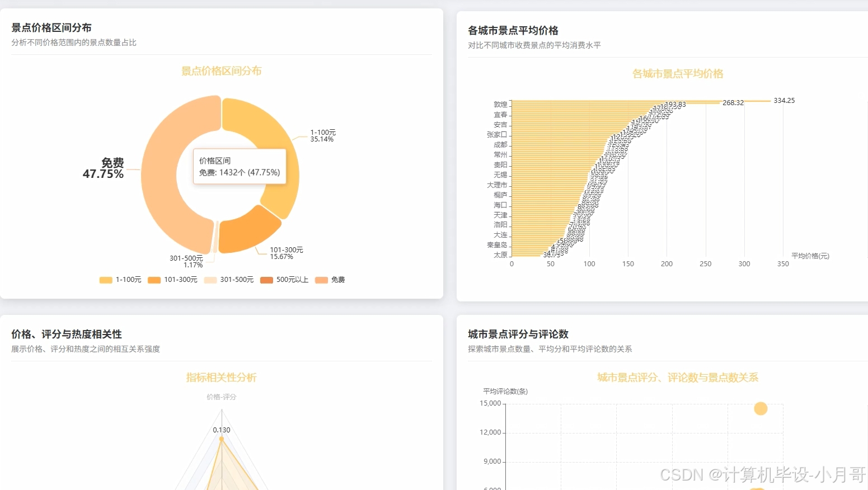The width and height of the screenshot is (868, 490).
Task: Click the 大理市 city axis label
Action: 497,185
